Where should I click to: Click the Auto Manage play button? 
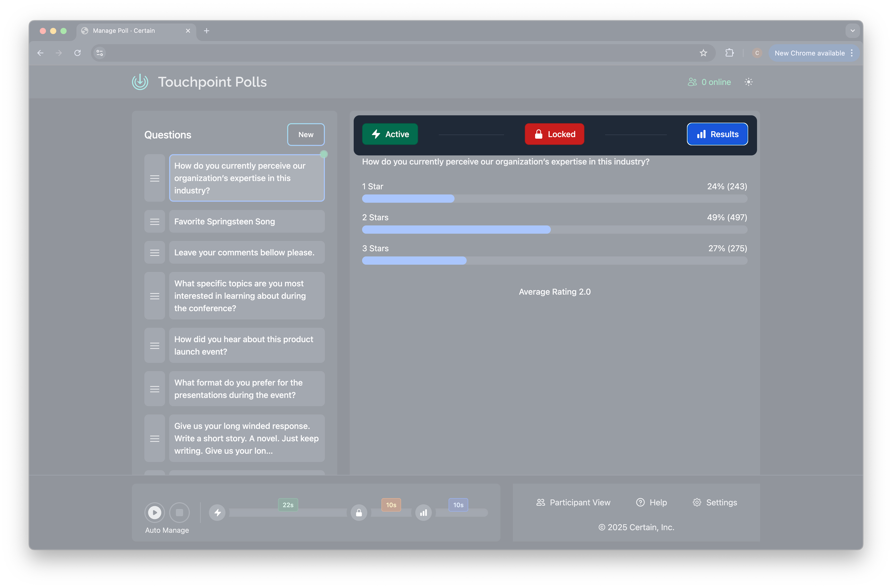154,512
